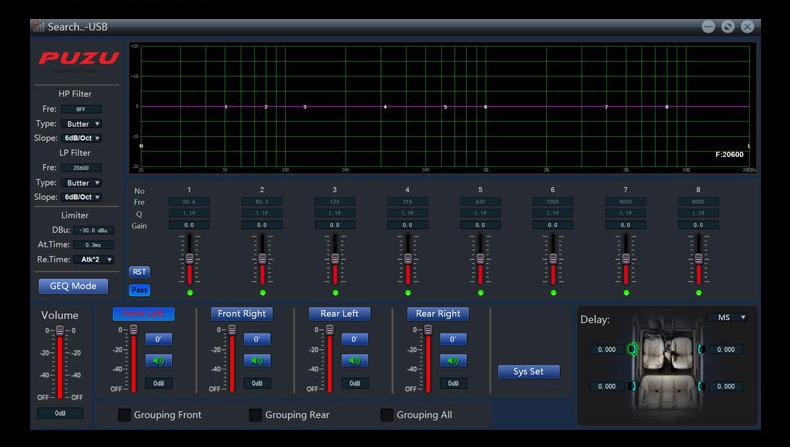Select the front left speaker in car diagram

[632, 349]
